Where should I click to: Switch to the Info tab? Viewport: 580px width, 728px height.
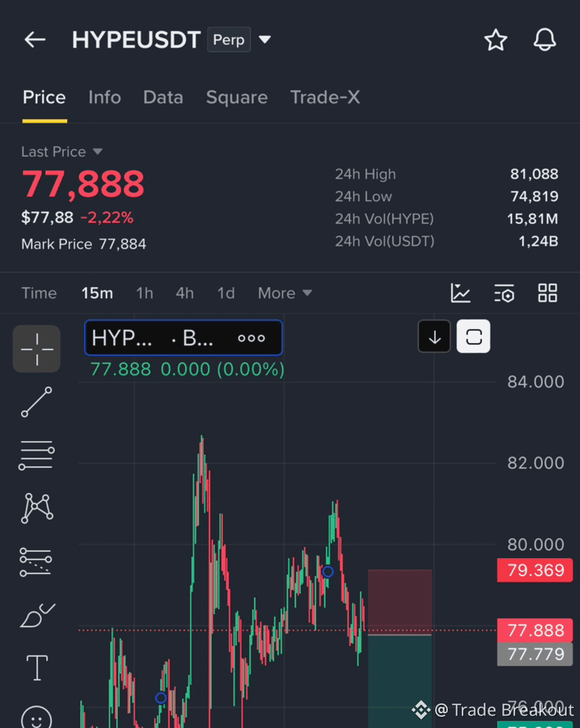104,97
